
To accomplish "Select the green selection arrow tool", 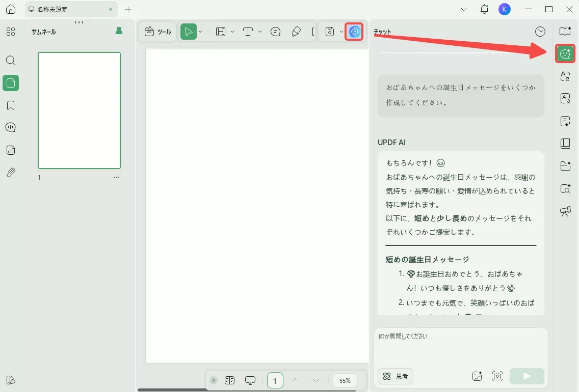I will point(188,31).
